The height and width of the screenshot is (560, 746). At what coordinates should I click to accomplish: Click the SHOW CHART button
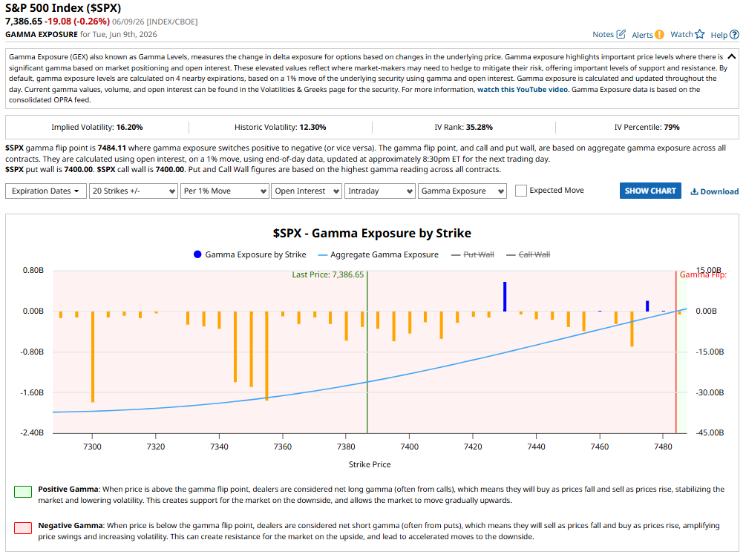tap(650, 191)
